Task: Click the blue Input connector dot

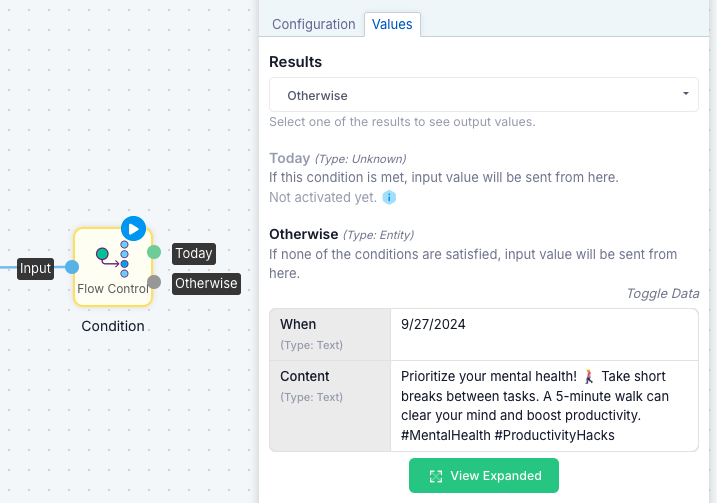Action: [x=72, y=267]
